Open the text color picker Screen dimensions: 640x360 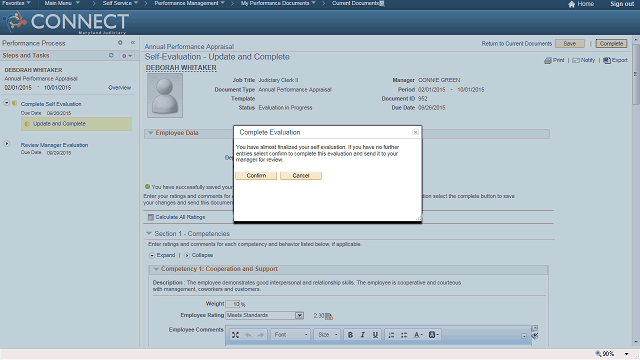418,335
